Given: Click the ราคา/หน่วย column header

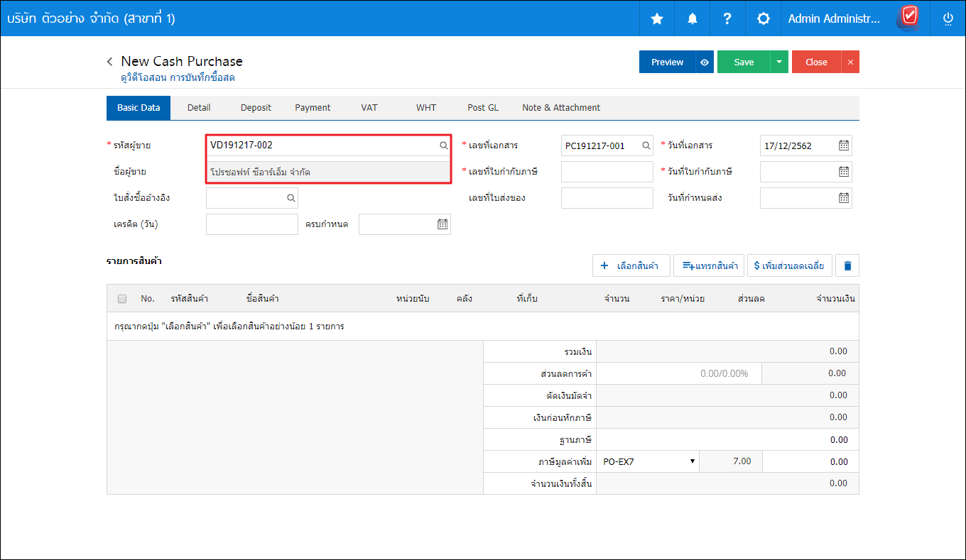Looking at the screenshot, I should (x=683, y=299).
